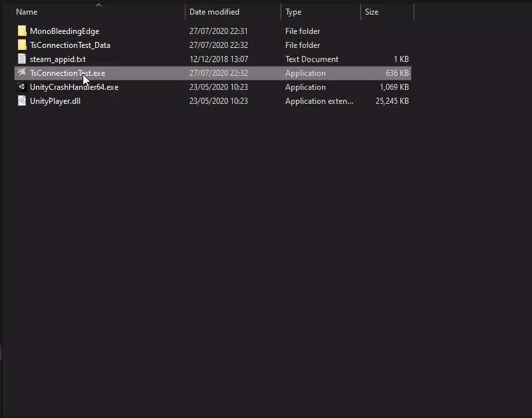This screenshot has width=532, height=418.
Task: Click the 25,245 KB size value
Action: [392, 101]
